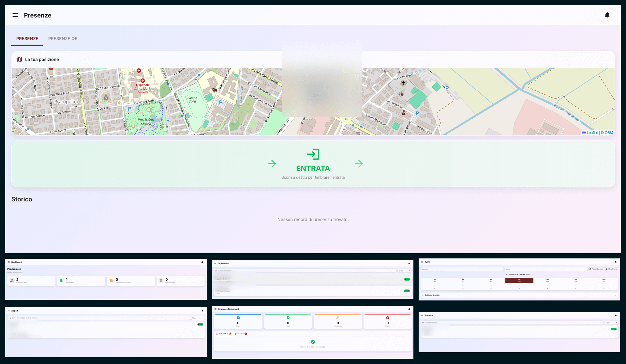Screen dimensions: 626x364
Task: Switch to the PRESENZE QR tab
Action: (x=63, y=38)
